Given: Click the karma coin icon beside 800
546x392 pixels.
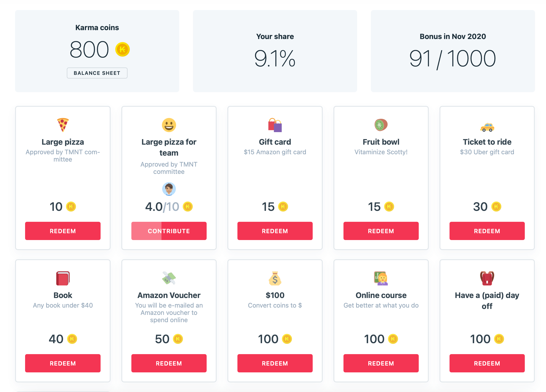Looking at the screenshot, I should 122,49.
